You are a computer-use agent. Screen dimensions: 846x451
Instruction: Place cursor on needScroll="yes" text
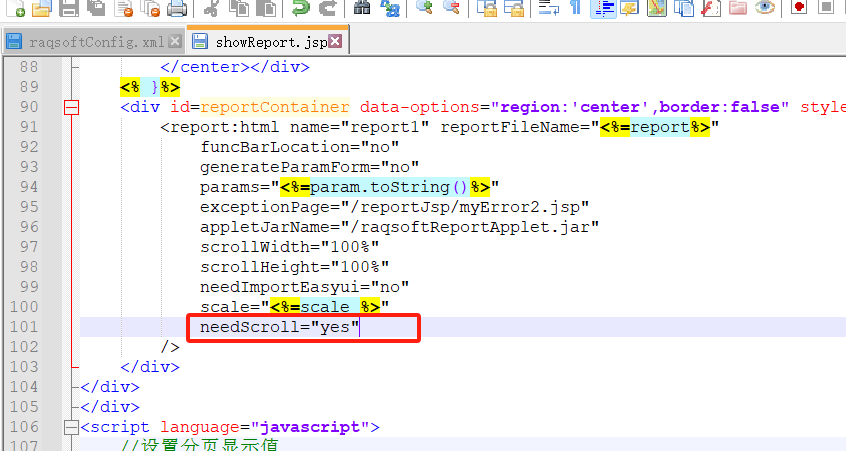279,327
